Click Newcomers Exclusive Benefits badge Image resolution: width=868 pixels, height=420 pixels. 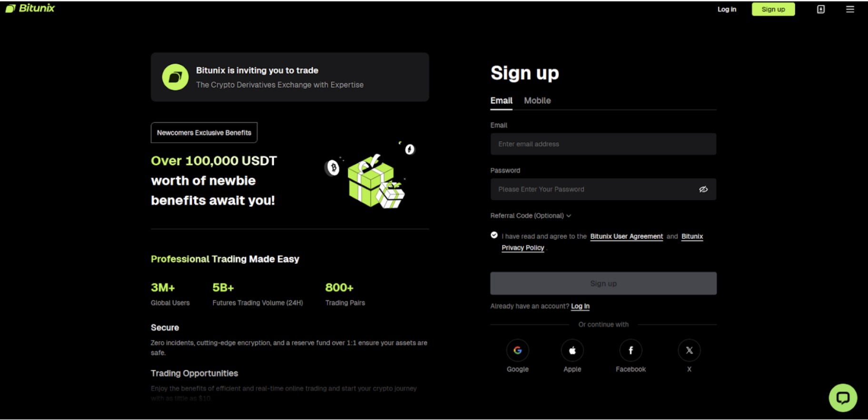tap(204, 133)
